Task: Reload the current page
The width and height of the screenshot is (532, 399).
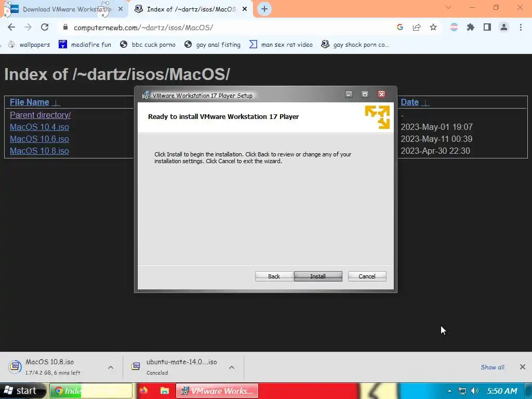Action: click(45, 27)
